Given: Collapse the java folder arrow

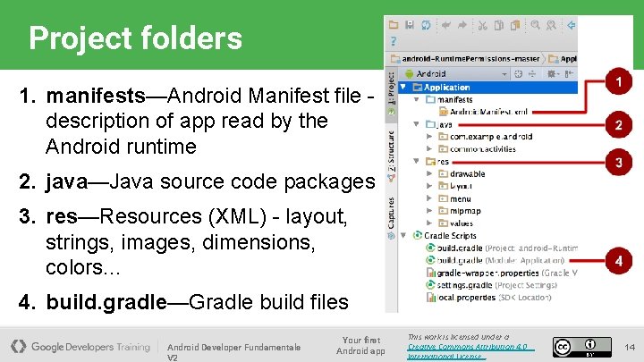Looking at the screenshot, I should [x=417, y=124].
